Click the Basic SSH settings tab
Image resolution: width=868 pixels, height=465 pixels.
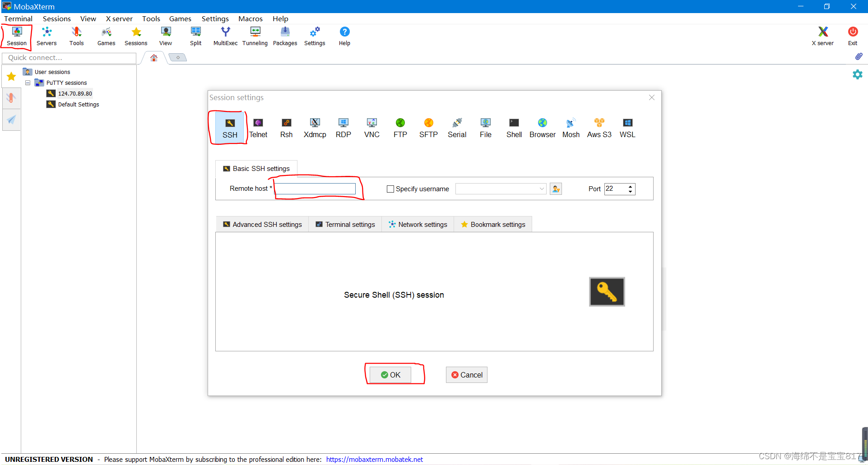(256, 169)
